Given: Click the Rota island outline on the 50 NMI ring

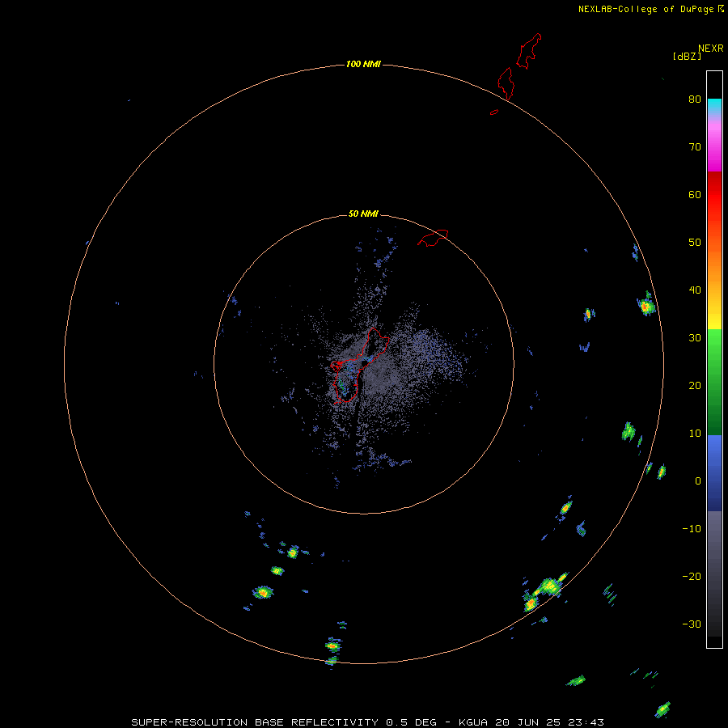Looking at the screenshot, I should pos(433,237).
